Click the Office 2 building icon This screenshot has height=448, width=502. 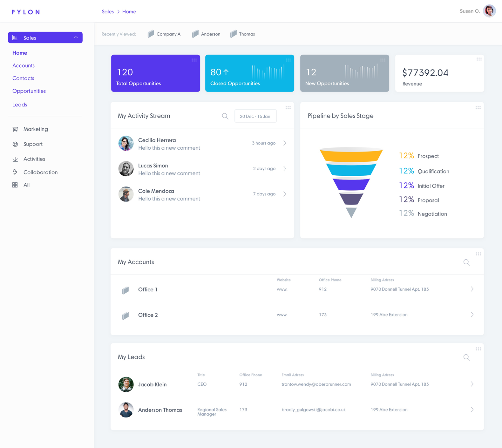pos(126,315)
